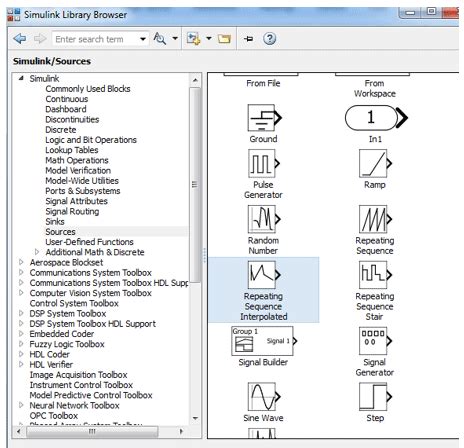
Task: Expand the Embedded Coder node
Action: click(21, 334)
